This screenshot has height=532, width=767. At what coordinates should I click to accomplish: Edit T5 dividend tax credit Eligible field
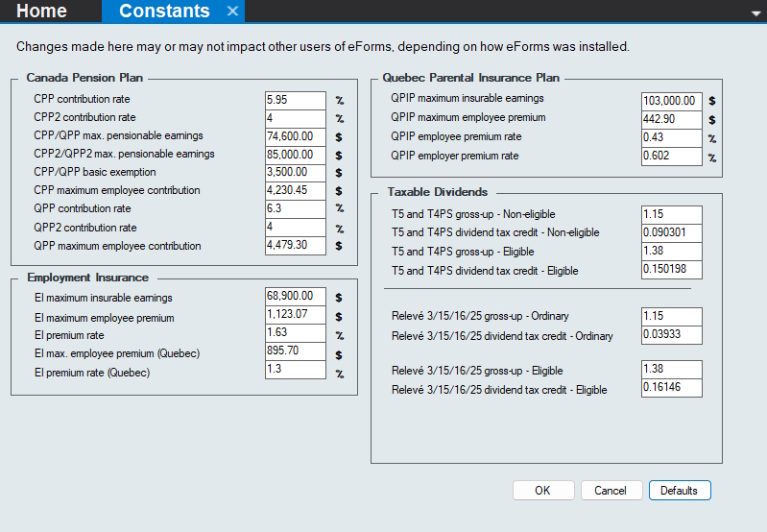click(x=672, y=270)
